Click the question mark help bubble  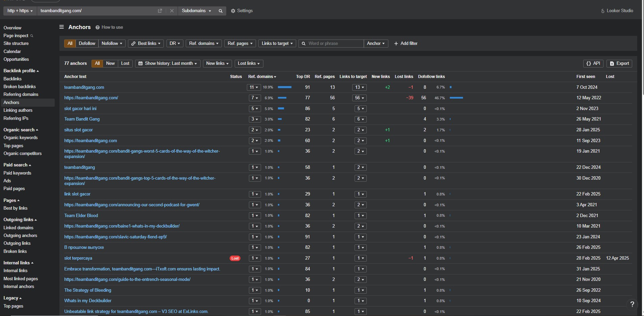coord(632,304)
